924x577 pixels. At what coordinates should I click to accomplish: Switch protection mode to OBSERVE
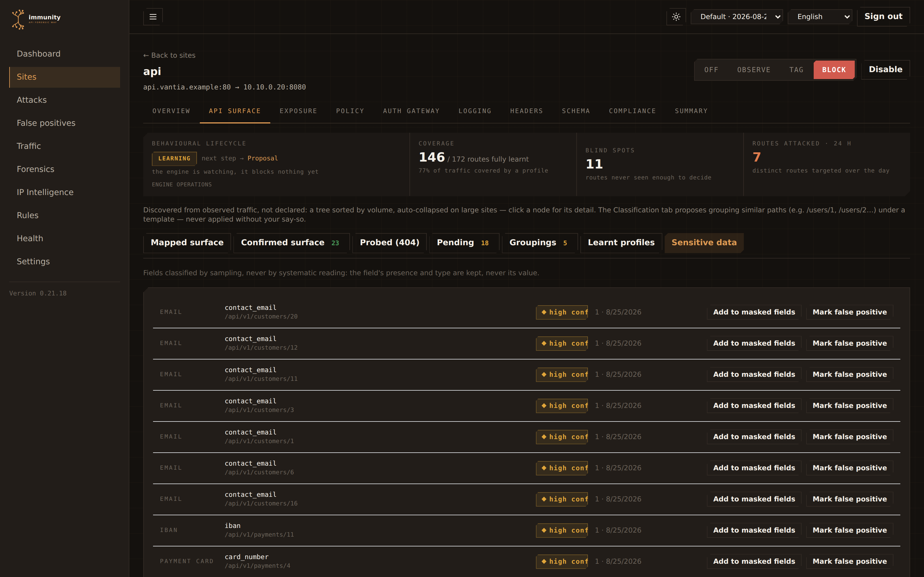(x=753, y=70)
